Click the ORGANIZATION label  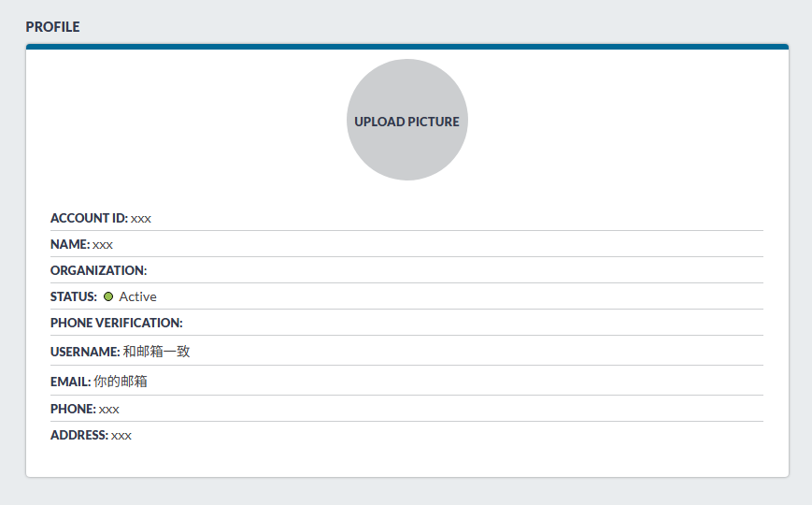pos(98,270)
